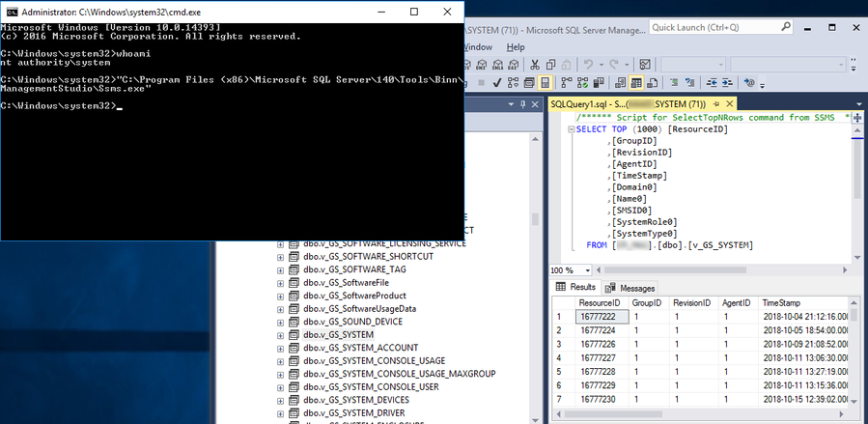Click the Redo arrow icon

(614, 64)
